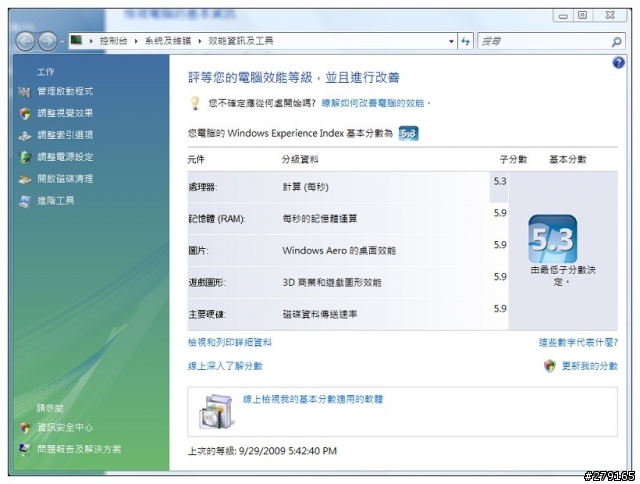Click shield icon beside 資訊安全中心

click(x=25, y=428)
